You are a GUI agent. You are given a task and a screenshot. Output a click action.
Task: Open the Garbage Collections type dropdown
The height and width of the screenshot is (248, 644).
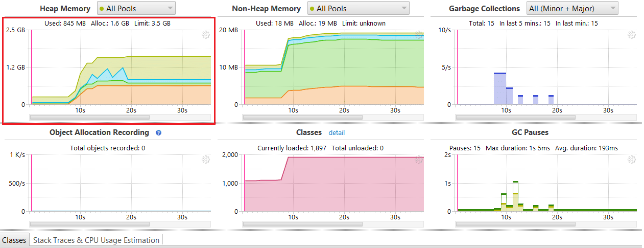coord(572,9)
